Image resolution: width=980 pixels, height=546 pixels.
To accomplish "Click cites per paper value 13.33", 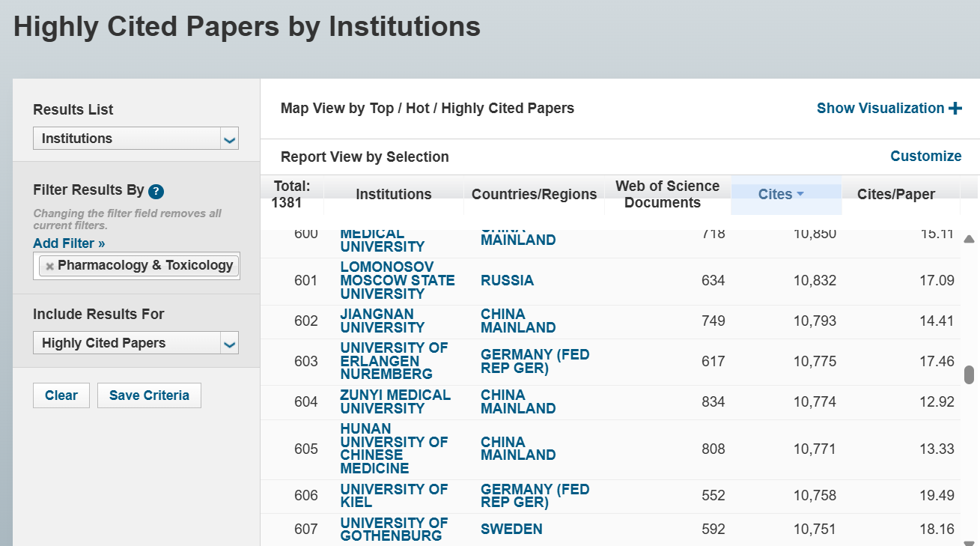I will tap(937, 449).
